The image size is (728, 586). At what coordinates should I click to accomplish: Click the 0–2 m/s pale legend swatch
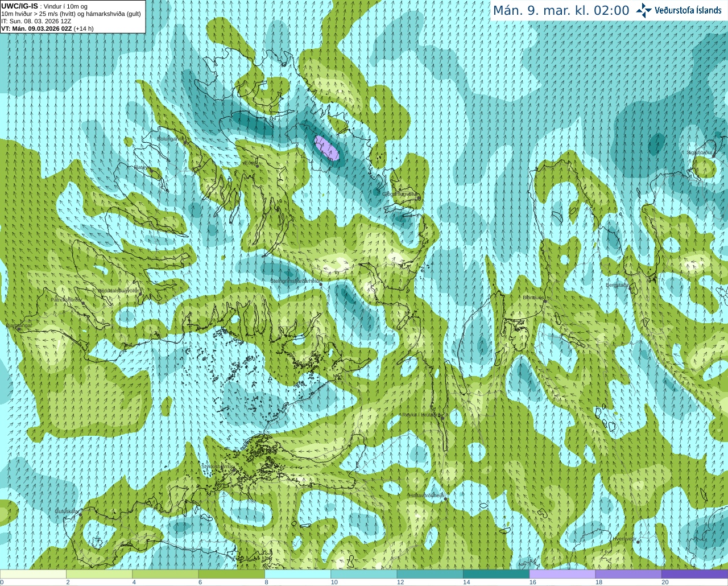pos(33,573)
